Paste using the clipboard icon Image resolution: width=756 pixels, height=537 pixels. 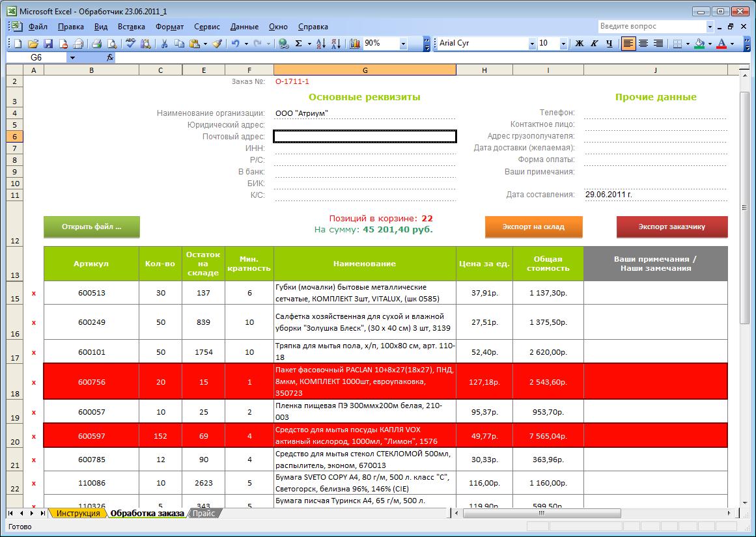pos(194,44)
